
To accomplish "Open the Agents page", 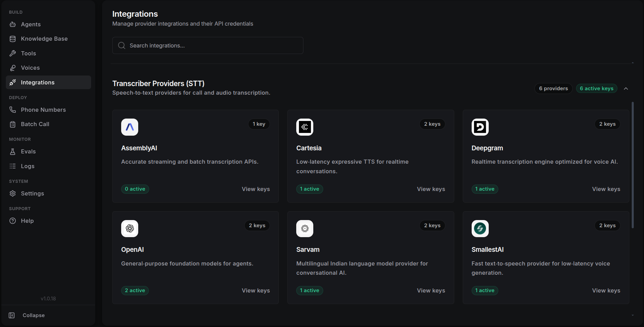I will (x=48, y=24).
